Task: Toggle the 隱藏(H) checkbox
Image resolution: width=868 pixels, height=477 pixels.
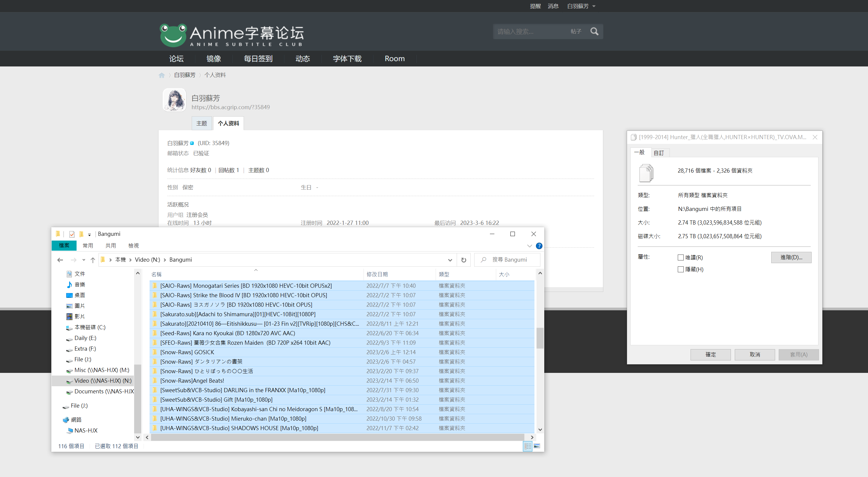Action: click(x=681, y=269)
